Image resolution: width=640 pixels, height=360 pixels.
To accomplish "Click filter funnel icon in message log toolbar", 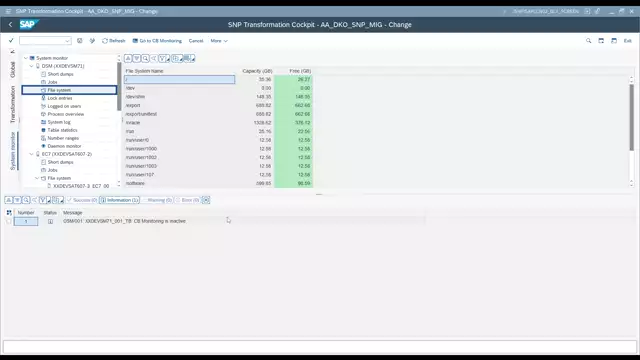I will tap(42, 200).
